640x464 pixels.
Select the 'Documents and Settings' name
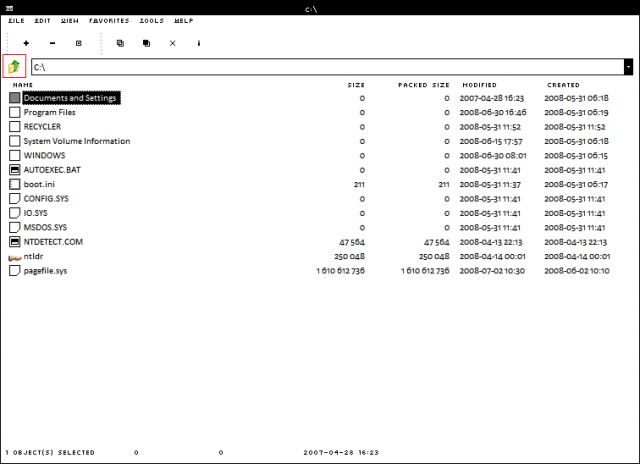coord(71,98)
